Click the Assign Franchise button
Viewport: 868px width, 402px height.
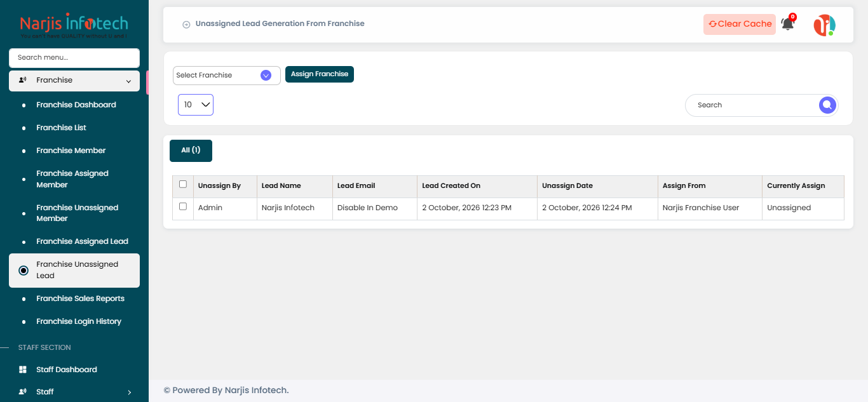[320, 74]
